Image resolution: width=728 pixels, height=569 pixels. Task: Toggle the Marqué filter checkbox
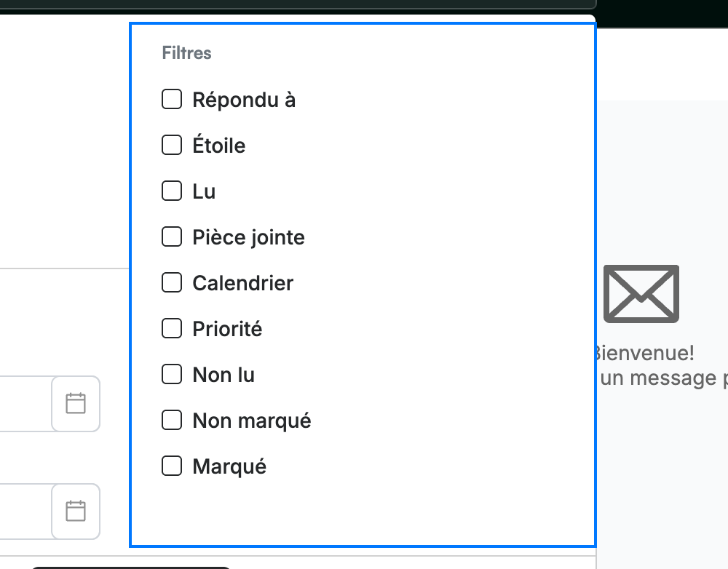(x=172, y=466)
